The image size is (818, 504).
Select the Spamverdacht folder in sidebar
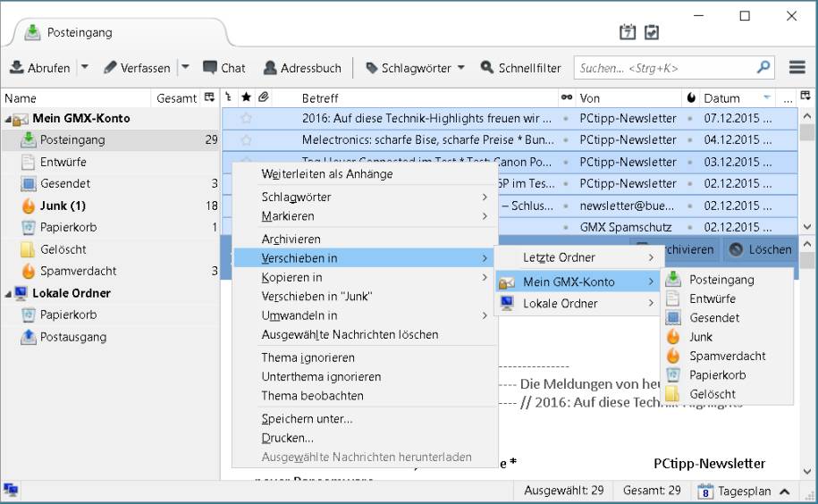(x=78, y=271)
